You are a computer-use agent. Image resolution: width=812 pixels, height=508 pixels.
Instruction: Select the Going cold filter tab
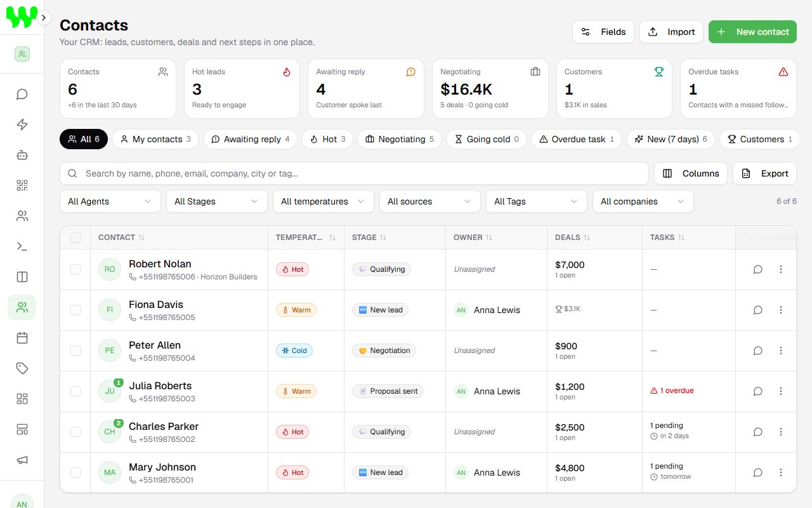tap(487, 139)
